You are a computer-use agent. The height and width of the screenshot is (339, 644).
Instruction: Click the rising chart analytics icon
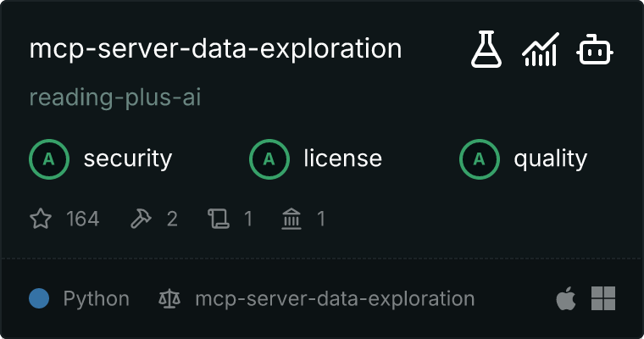(x=541, y=49)
